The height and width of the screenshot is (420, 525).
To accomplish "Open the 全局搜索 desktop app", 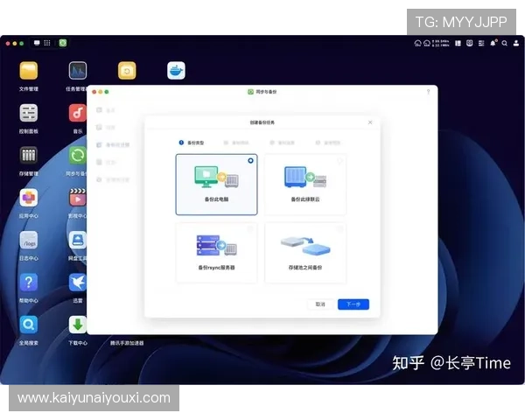I will pyautogui.click(x=29, y=325).
